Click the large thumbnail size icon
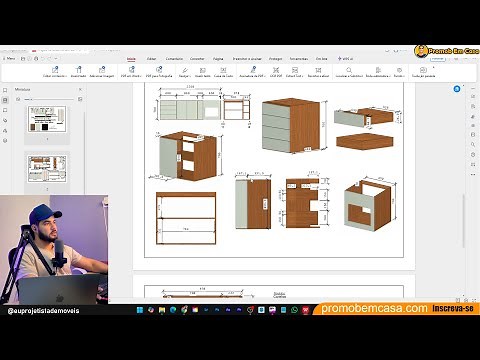Image resolution: width=480 pixels, height=360 pixels. click(80, 99)
